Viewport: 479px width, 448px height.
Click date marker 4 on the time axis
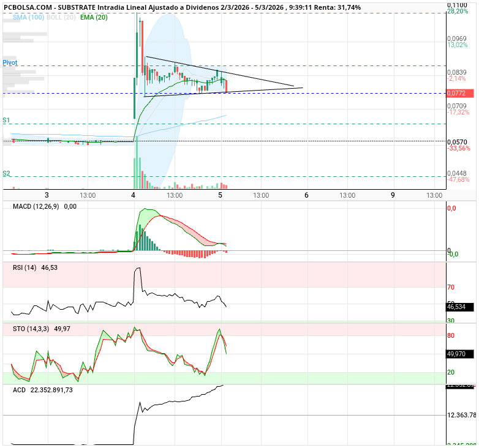[x=134, y=195]
